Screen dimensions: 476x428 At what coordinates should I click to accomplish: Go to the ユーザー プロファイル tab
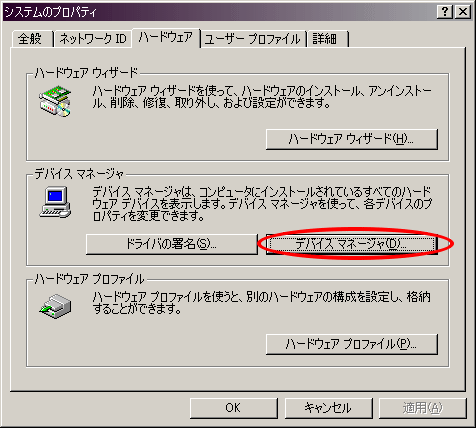pyautogui.click(x=253, y=39)
